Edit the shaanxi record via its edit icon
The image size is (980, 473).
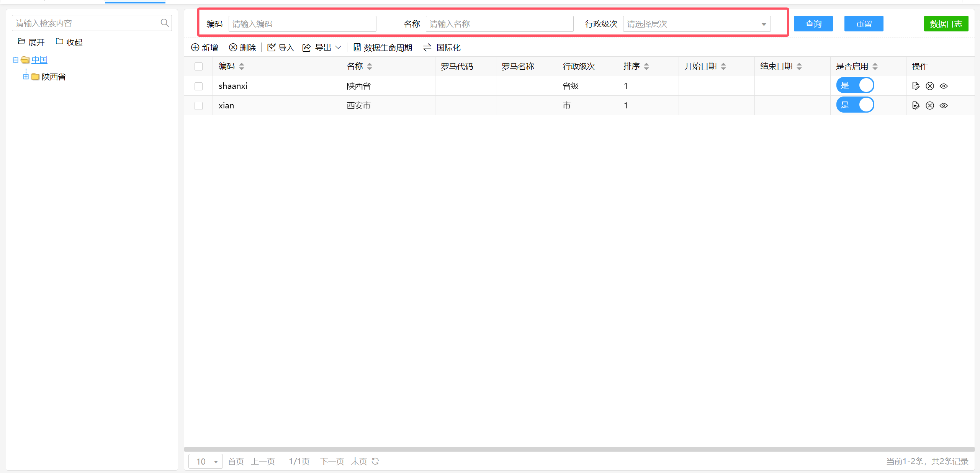pos(916,86)
